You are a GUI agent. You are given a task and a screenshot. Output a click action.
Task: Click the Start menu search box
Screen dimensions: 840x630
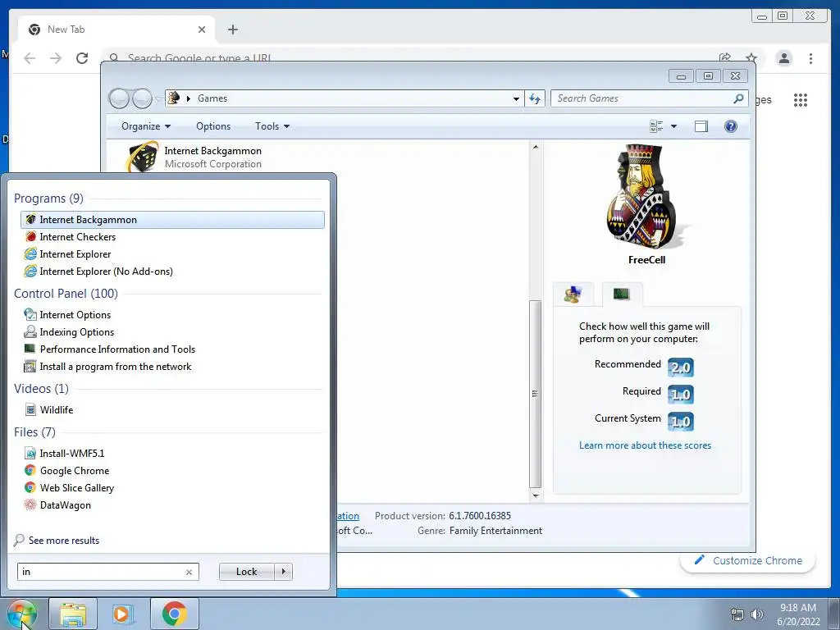point(102,572)
